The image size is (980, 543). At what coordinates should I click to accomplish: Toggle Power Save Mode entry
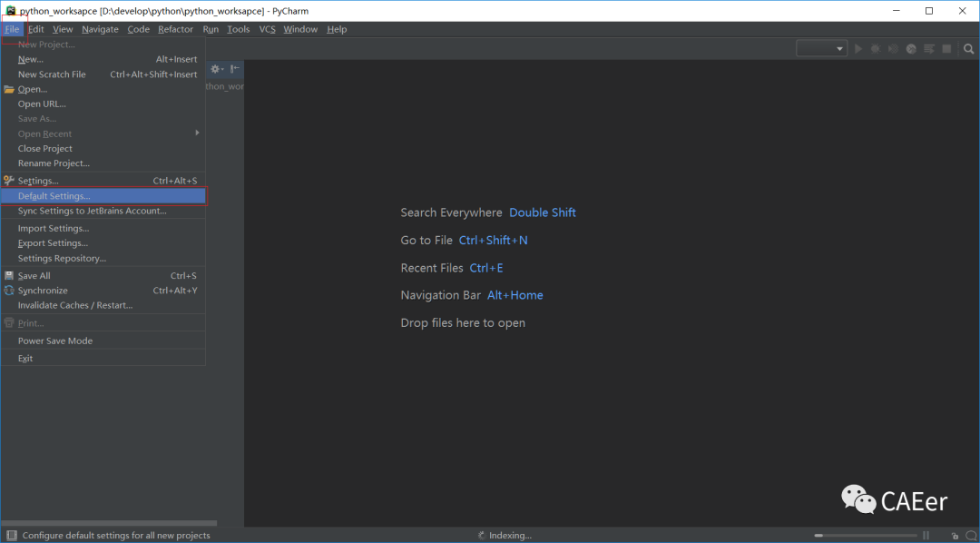(x=103, y=341)
